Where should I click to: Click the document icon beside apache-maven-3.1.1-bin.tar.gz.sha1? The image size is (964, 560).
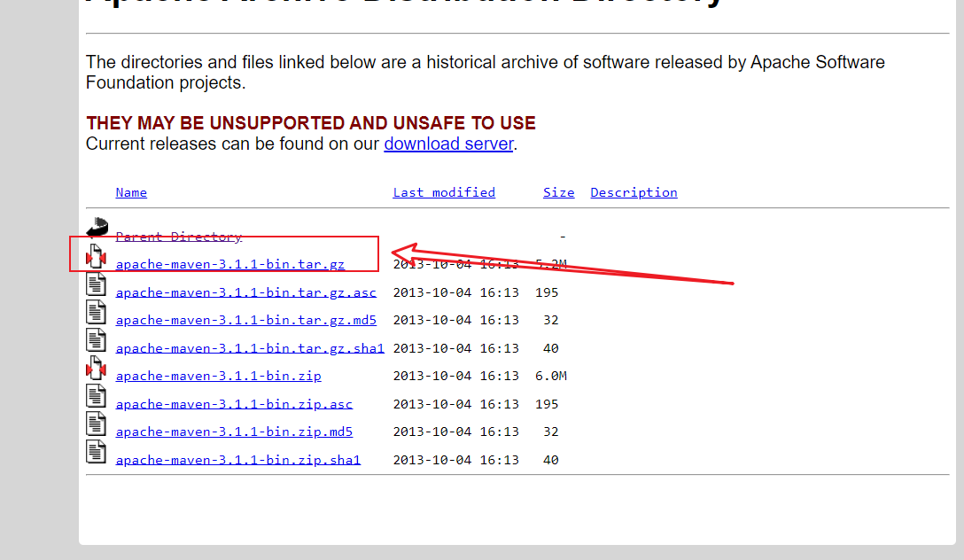coord(96,340)
